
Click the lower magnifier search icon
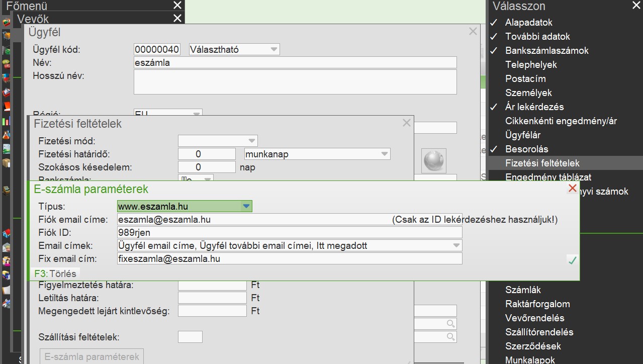click(x=451, y=337)
